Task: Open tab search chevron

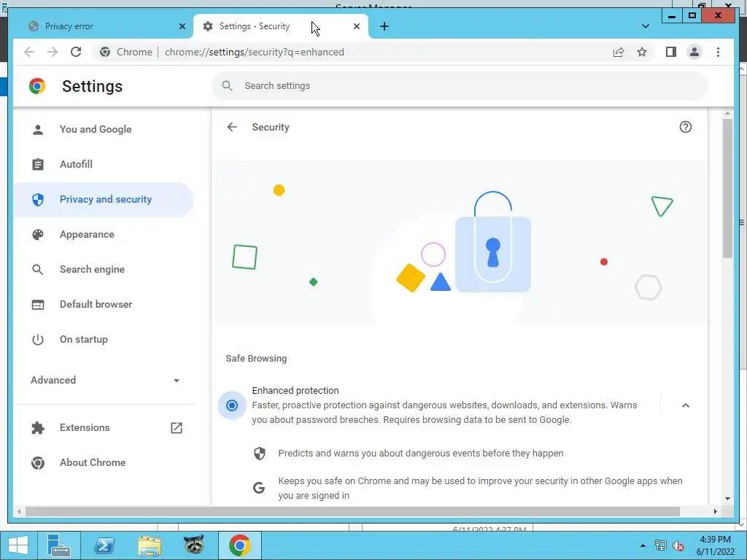Action: tap(645, 26)
